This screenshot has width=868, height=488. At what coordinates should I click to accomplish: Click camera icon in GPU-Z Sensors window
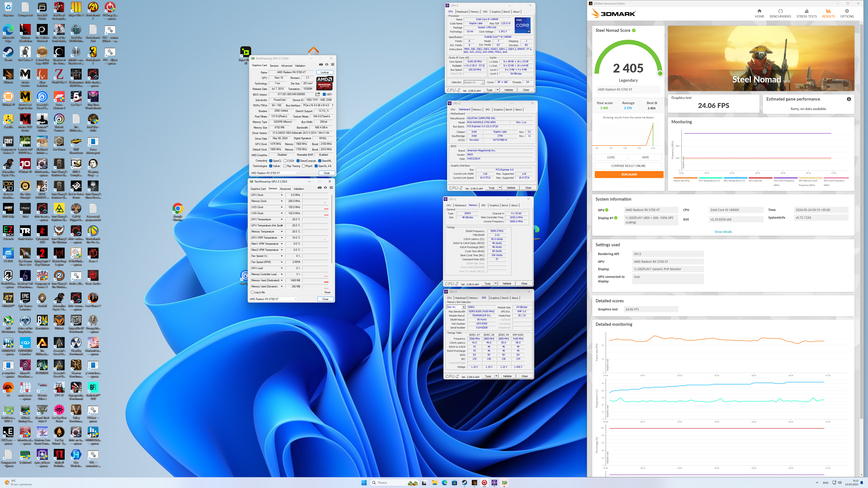(x=319, y=188)
